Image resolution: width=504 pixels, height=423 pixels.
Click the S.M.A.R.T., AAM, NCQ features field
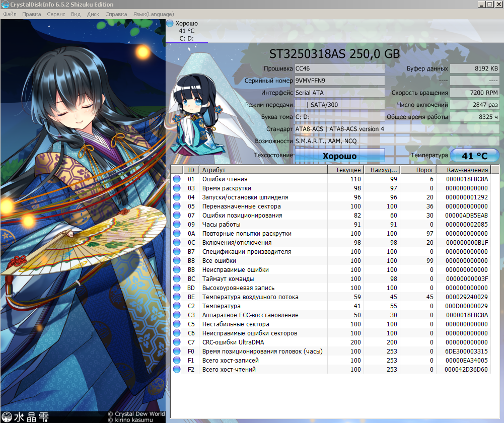397,141
